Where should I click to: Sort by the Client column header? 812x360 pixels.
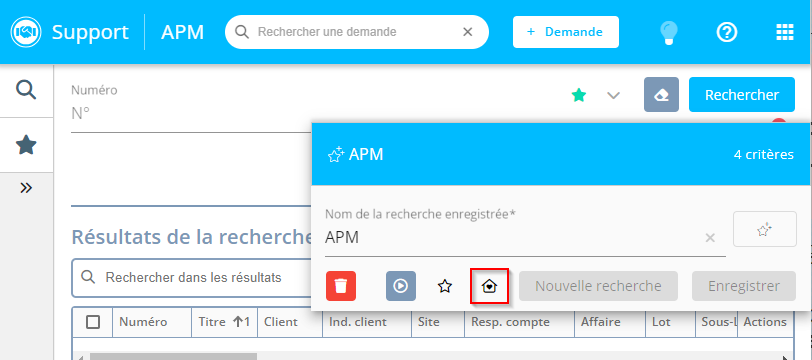281,322
